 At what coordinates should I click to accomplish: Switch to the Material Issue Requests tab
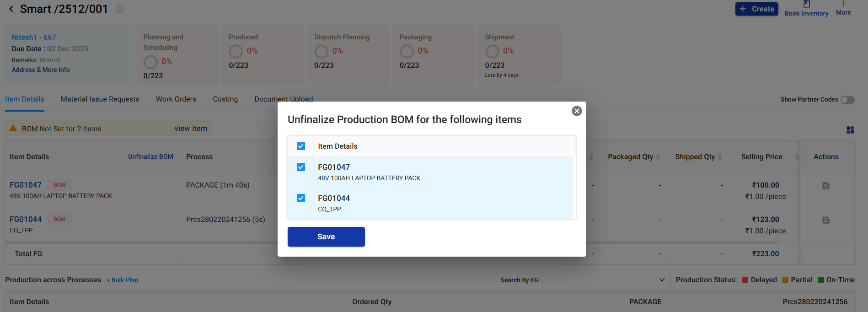[x=100, y=99]
